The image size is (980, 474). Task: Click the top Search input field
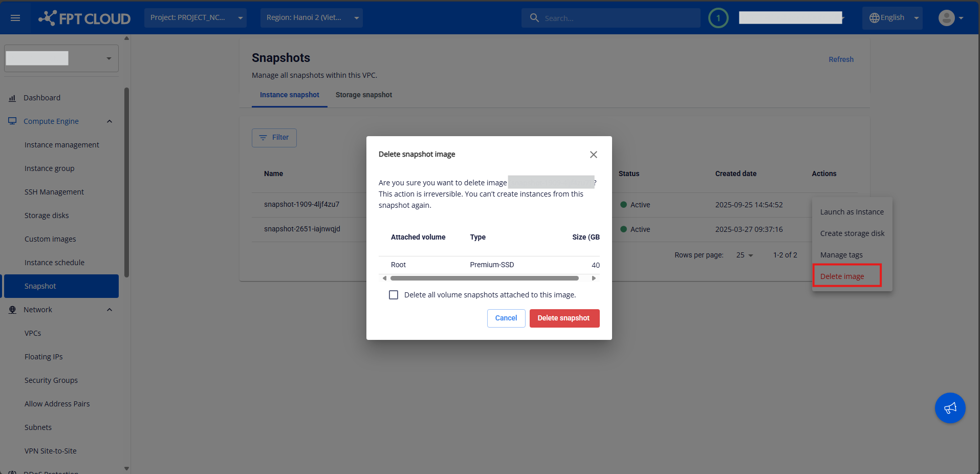point(617,18)
